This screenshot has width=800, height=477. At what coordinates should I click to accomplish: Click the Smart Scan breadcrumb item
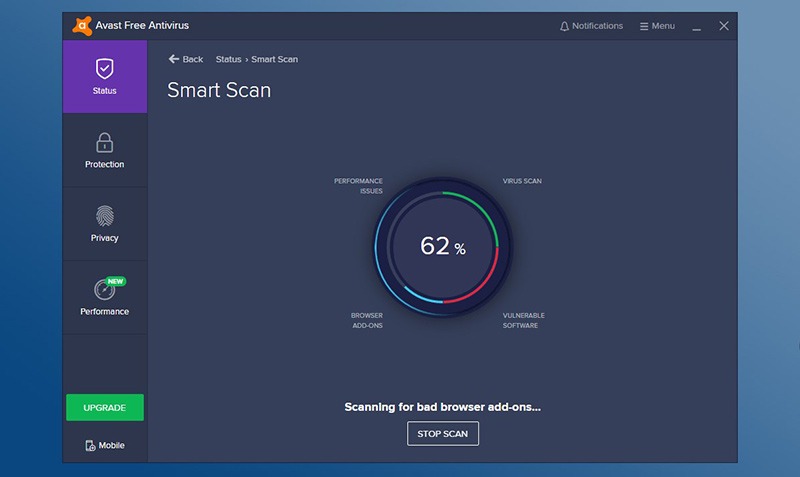pyautogui.click(x=274, y=59)
